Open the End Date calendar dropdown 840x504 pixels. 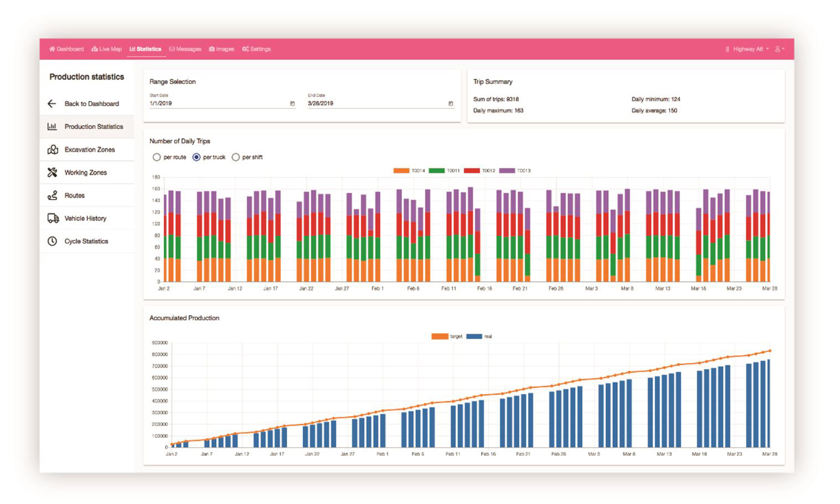click(451, 104)
